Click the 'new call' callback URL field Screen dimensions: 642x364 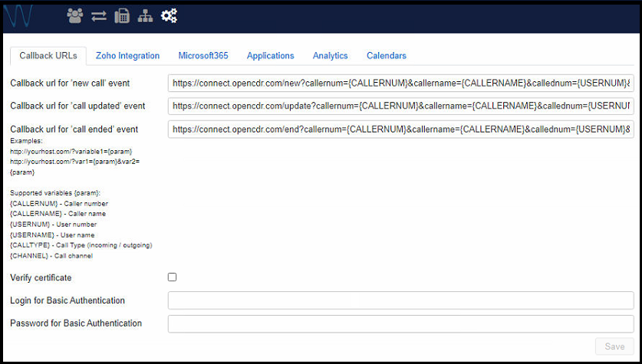tap(400, 83)
